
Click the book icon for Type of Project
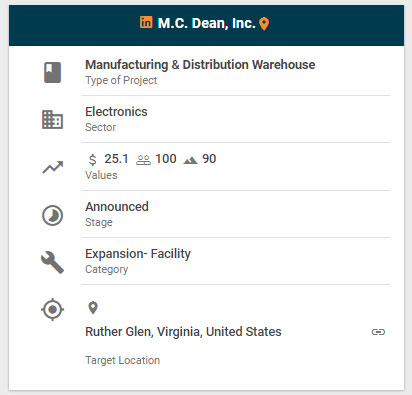point(53,72)
